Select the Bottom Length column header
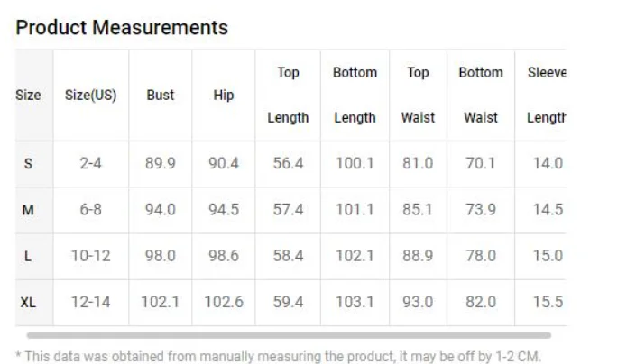636x364 pixels. [355, 96]
